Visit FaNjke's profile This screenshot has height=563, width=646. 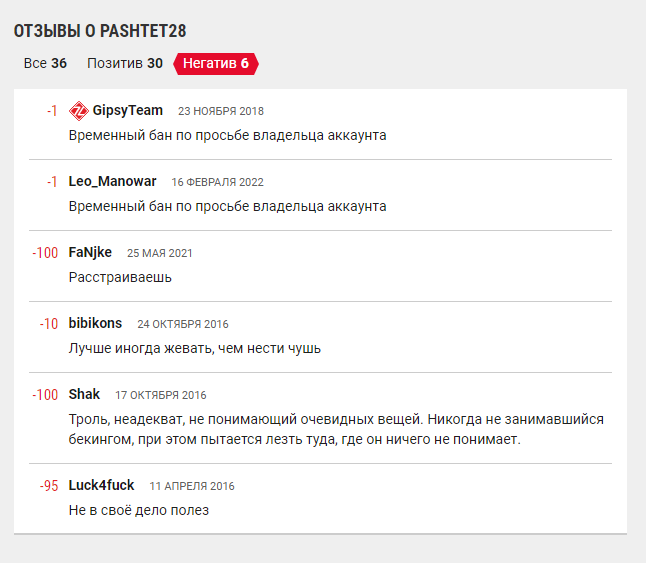90,252
